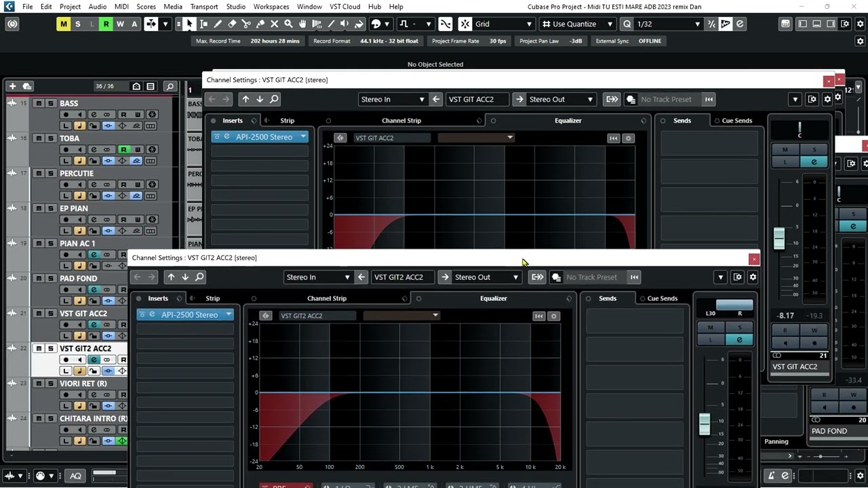Select the Mute X tool
The image size is (868, 488).
[275, 24]
